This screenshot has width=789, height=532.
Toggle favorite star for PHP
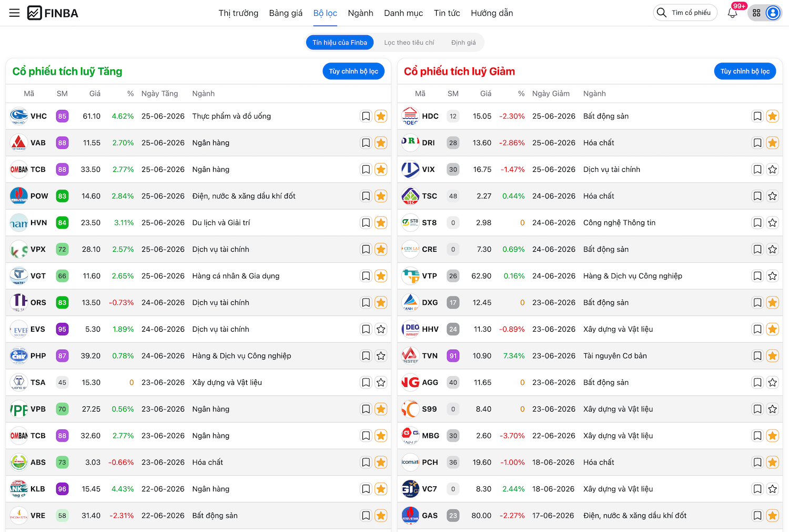pyautogui.click(x=381, y=356)
